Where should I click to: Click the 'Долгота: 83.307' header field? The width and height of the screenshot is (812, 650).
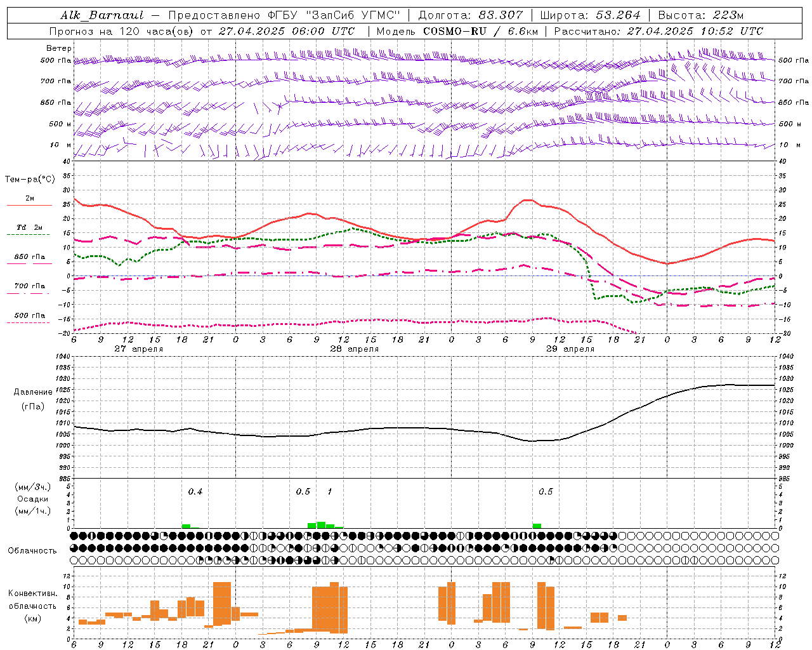click(x=471, y=15)
